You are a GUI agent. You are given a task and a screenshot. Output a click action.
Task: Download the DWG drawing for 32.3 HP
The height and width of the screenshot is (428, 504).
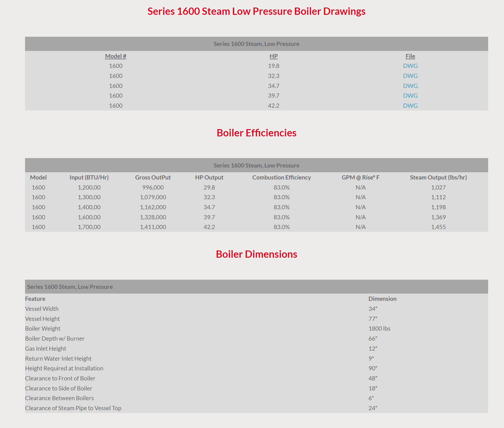tap(410, 76)
